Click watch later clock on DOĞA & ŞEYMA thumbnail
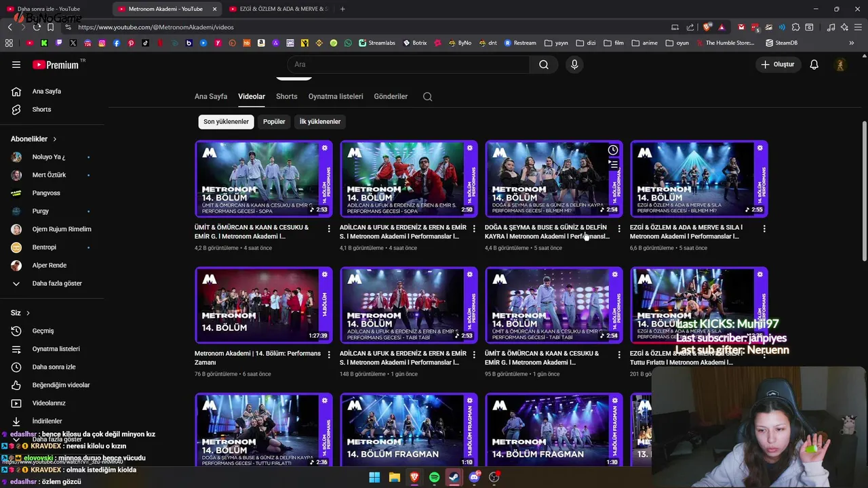Viewport: 868px width, 488px height. coord(613,150)
